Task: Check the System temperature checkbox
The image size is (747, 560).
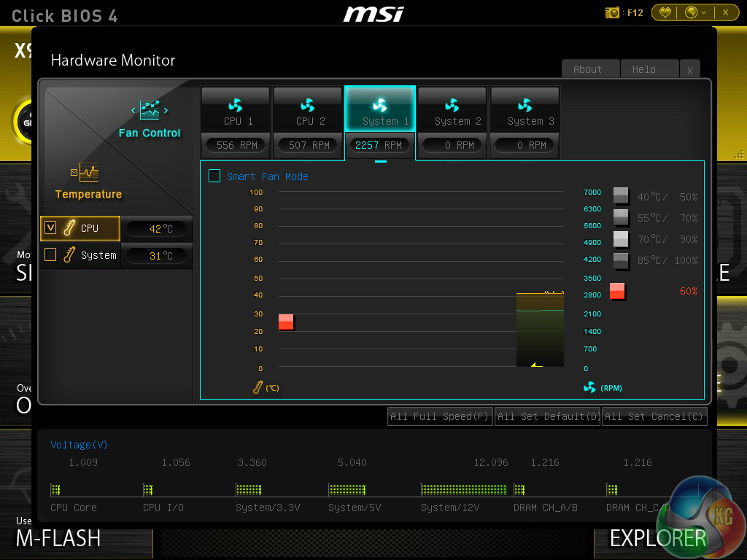Action: click(50, 254)
